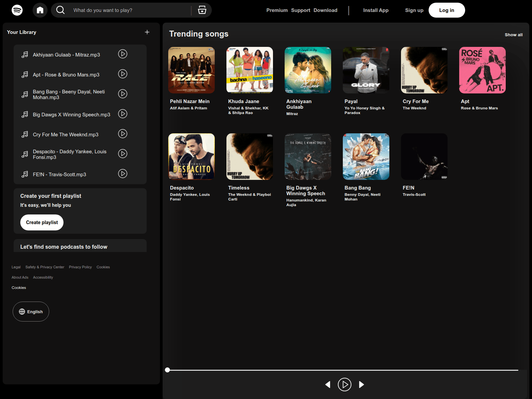Click the globe icon in English button
The width and height of the screenshot is (532, 399).
[22, 312]
